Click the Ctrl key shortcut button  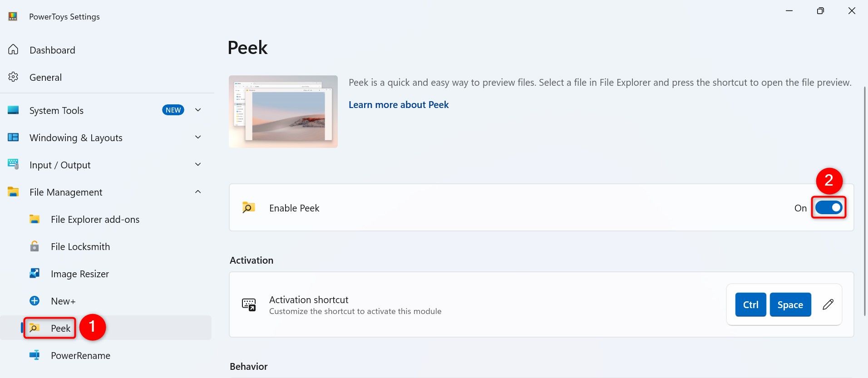(750, 304)
